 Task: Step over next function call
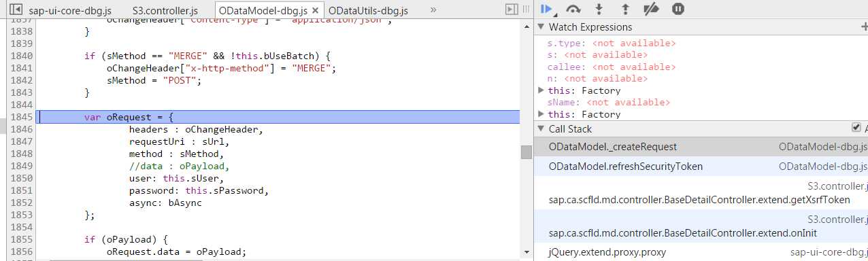573,10
